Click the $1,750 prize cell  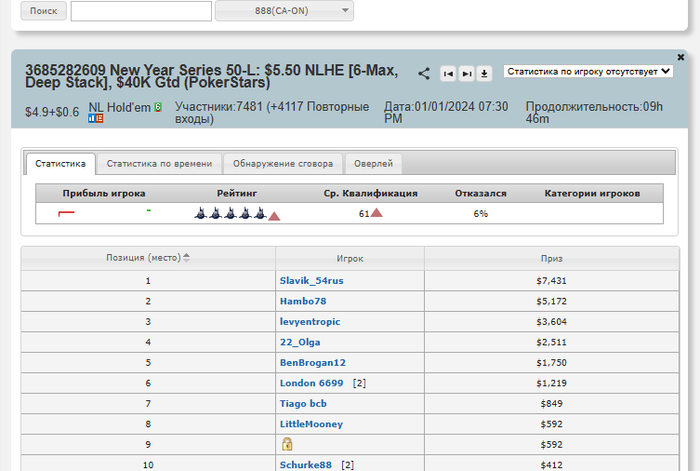[552, 363]
